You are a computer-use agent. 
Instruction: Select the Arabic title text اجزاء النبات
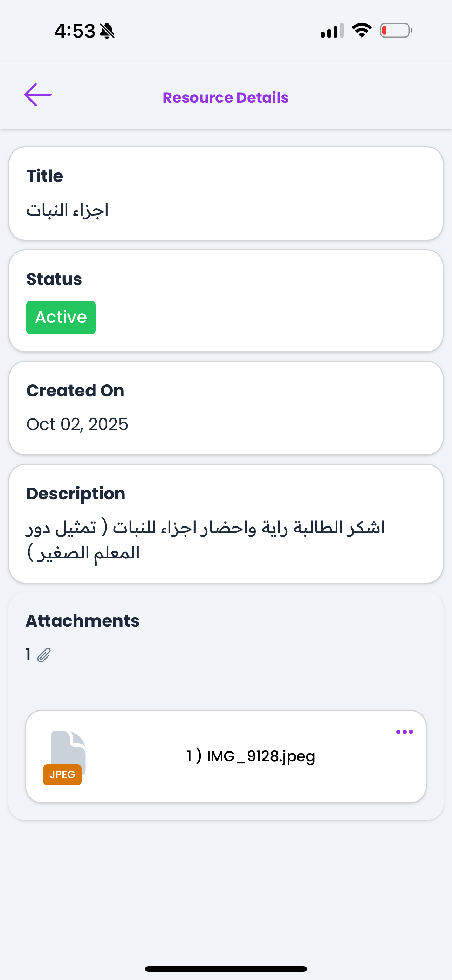67,210
